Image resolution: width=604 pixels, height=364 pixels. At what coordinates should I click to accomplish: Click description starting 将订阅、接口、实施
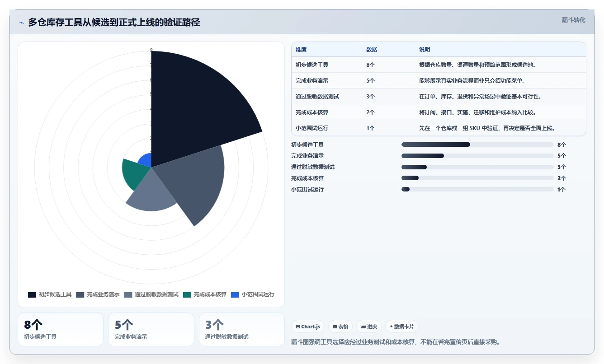pyautogui.click(x=477, y=112)
